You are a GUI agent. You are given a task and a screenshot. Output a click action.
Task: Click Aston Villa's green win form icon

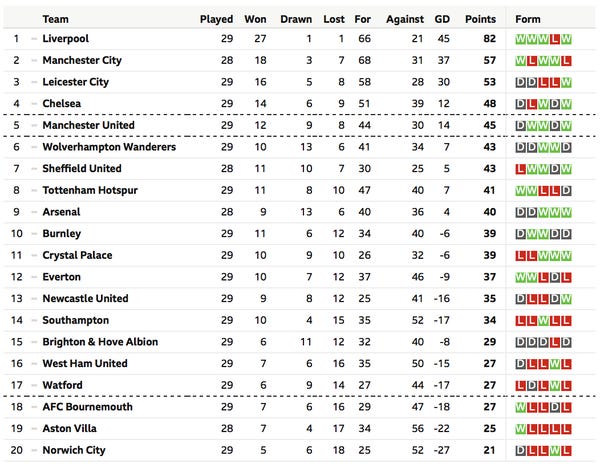pos(520,428)
